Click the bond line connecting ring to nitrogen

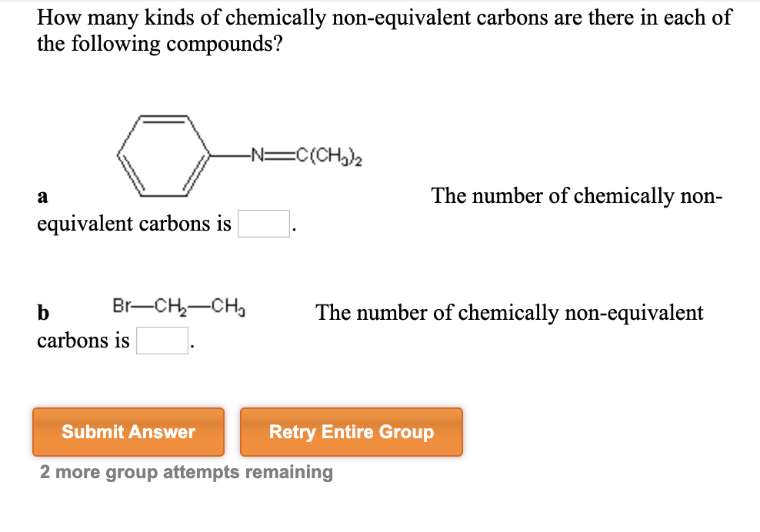(228, 155)
